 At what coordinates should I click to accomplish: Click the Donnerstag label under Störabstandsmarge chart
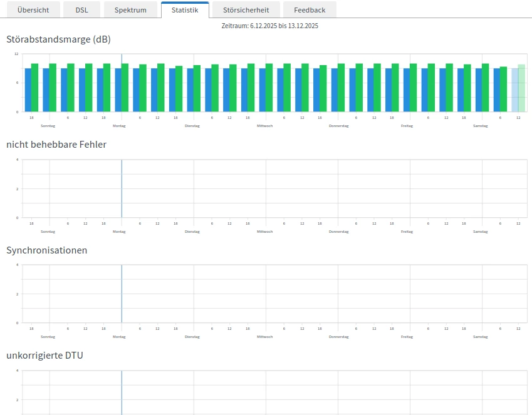point(338,126)
